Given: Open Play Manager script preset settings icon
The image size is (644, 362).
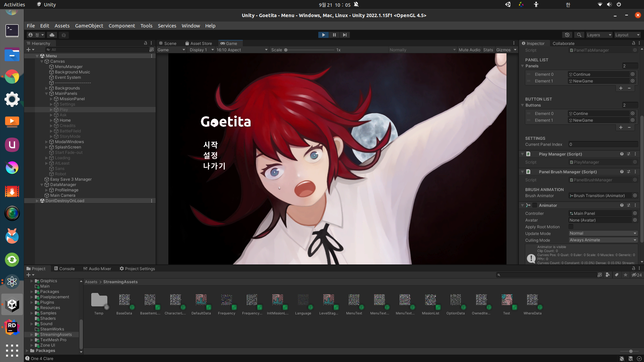Looking at the screenshot, I should click(629, 154).
